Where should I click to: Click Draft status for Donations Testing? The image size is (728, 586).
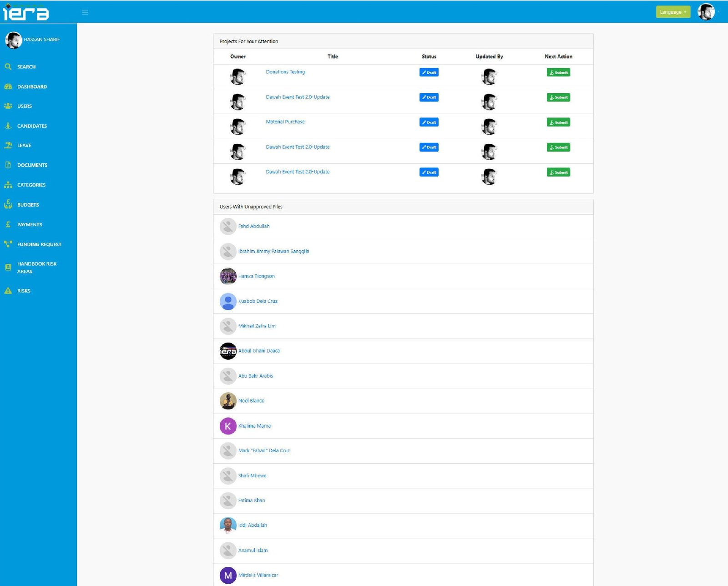(x=429, y=72)
